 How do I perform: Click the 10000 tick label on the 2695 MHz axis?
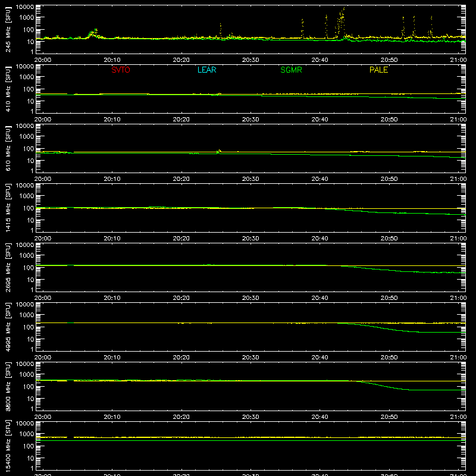(25, 245)
